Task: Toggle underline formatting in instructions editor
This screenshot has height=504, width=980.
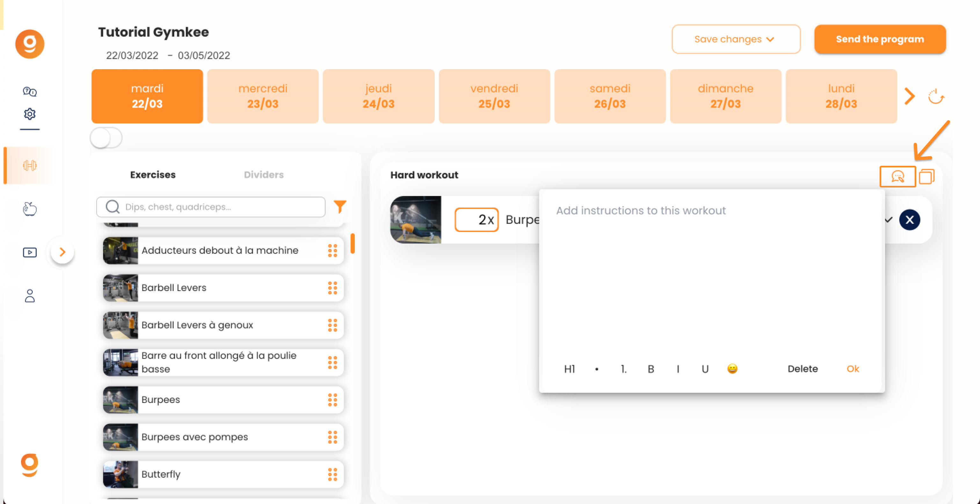Action: point(705,369)
